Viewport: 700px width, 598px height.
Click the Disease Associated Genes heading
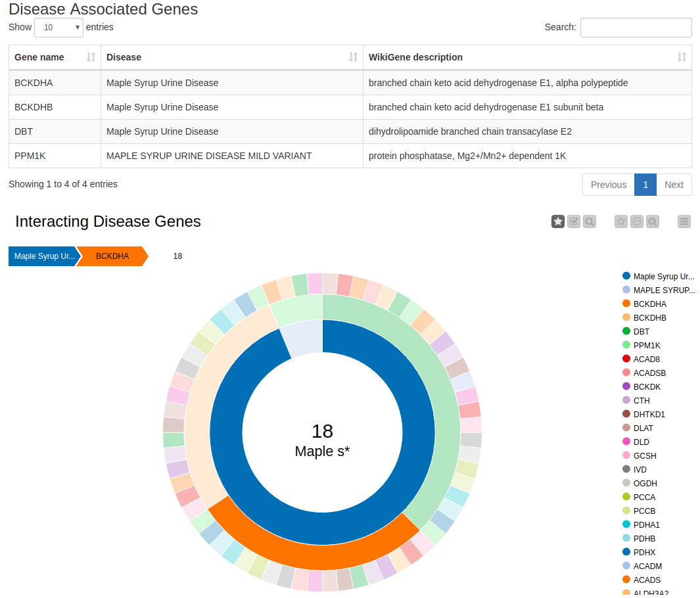[x=103, y=9]
